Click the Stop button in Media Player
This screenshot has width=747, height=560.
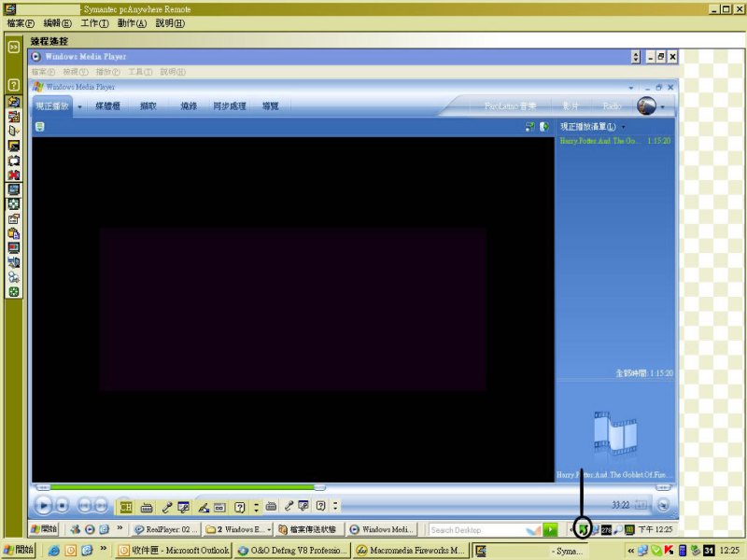(x=63, y=505)
